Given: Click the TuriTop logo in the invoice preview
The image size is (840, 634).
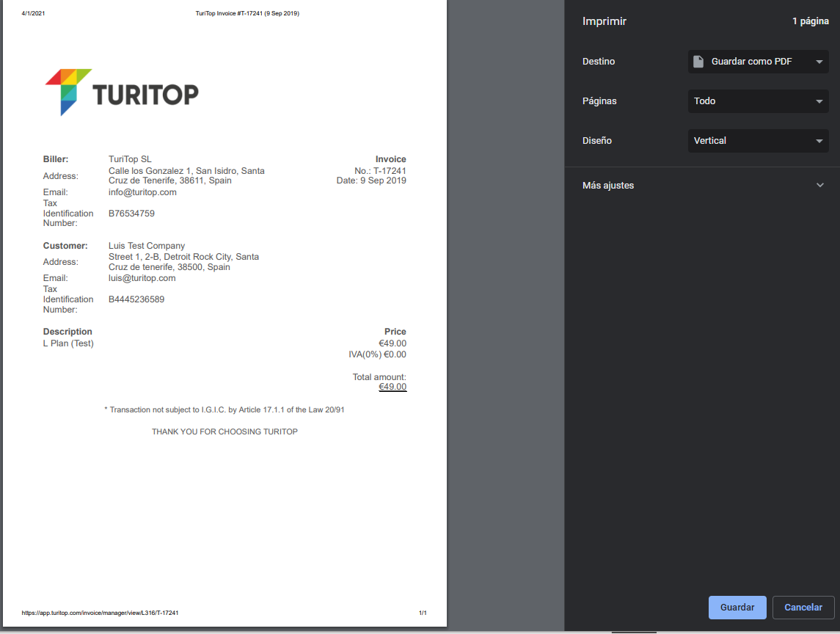Looking at the screenshot, I should tap(122, 92).
